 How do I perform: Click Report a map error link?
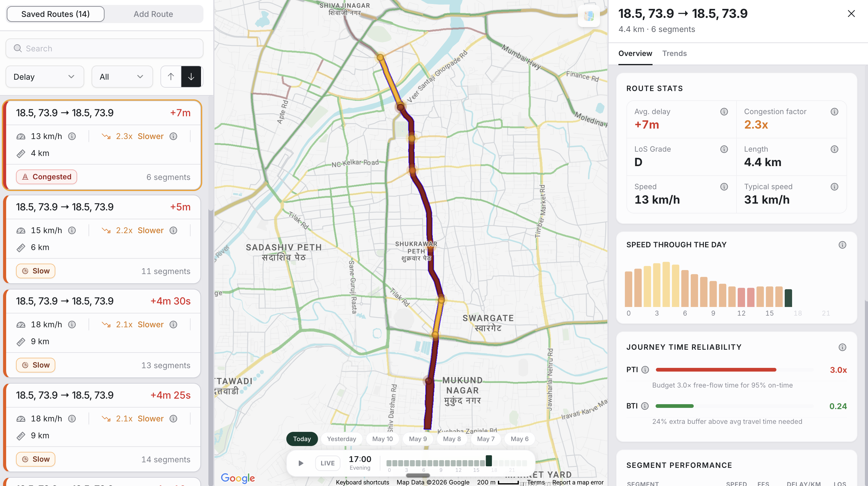[x=578, y=482]
